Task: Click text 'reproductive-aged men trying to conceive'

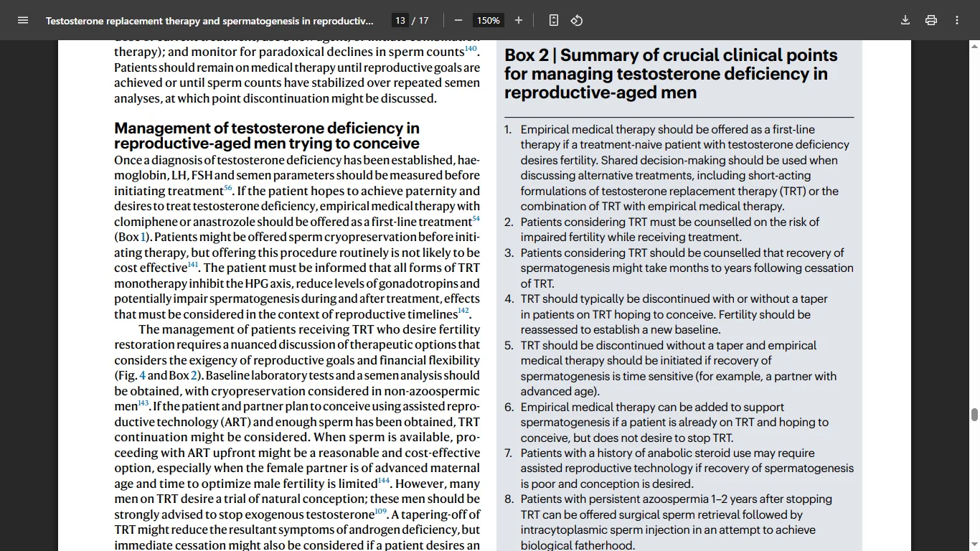Action: (267, 143)
